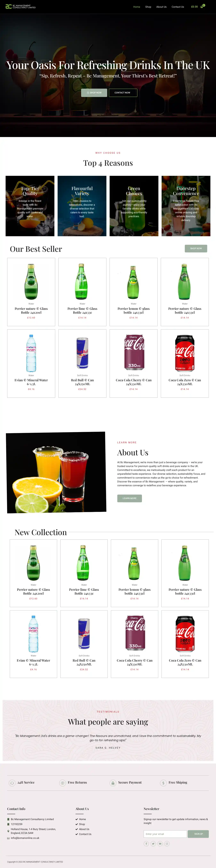Open the Red Bull Can best seller image
The image size is (216, 868).
tap(82, 353)
